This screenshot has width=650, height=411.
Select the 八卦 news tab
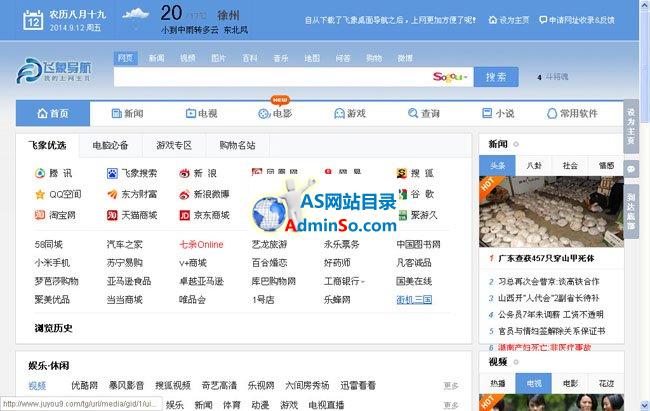coord(534,165)
